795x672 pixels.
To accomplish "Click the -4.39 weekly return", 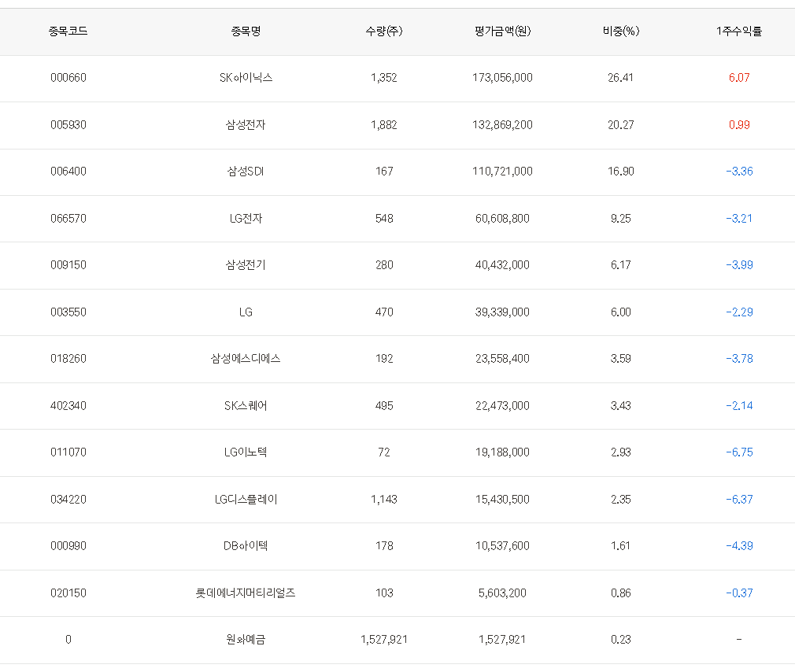I will pyautogui.click(x=739, y=546).
